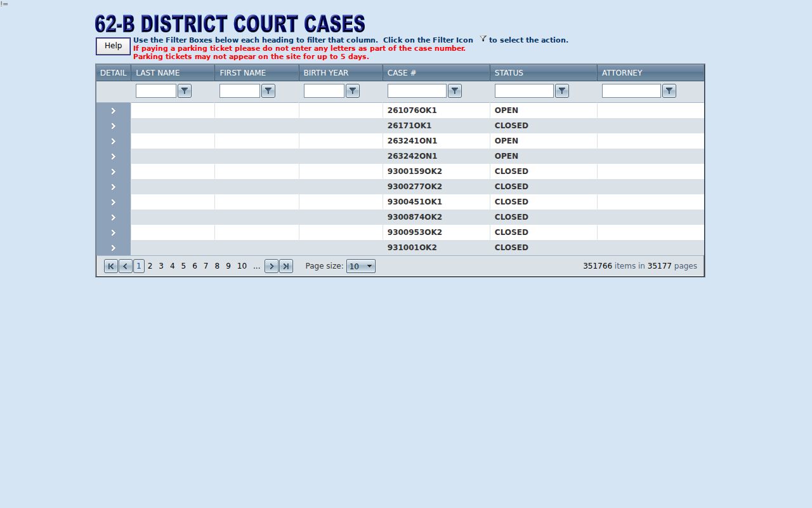812x508 pixels.
Task: Expand detail for case 263242ON1
Action: (114, 156)
